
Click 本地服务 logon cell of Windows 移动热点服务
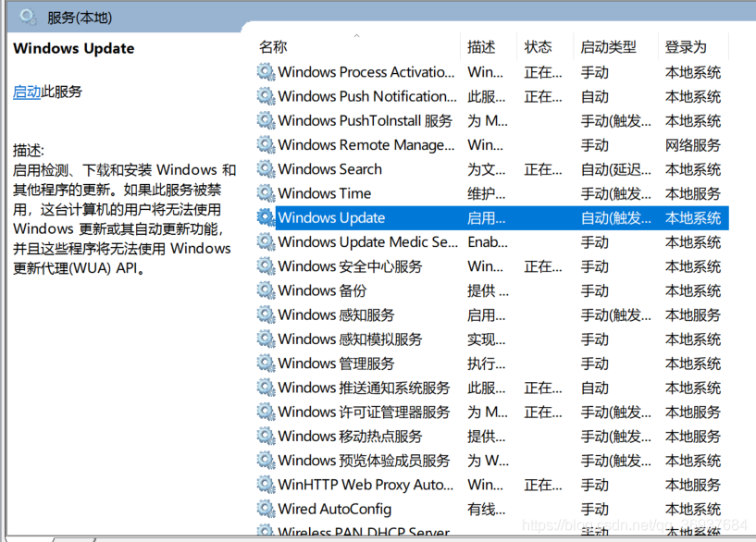point(692,436)
